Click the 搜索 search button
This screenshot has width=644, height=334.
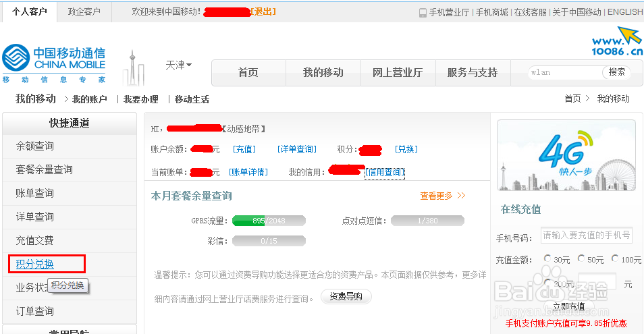tap(616, 72)
